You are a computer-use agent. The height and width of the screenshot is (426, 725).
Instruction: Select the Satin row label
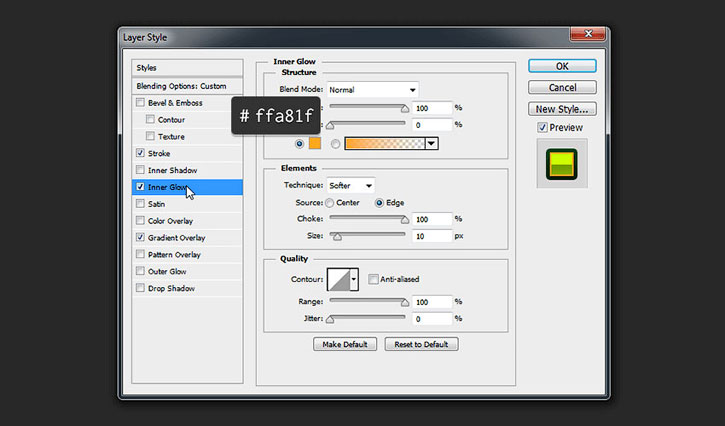point(156,204)
